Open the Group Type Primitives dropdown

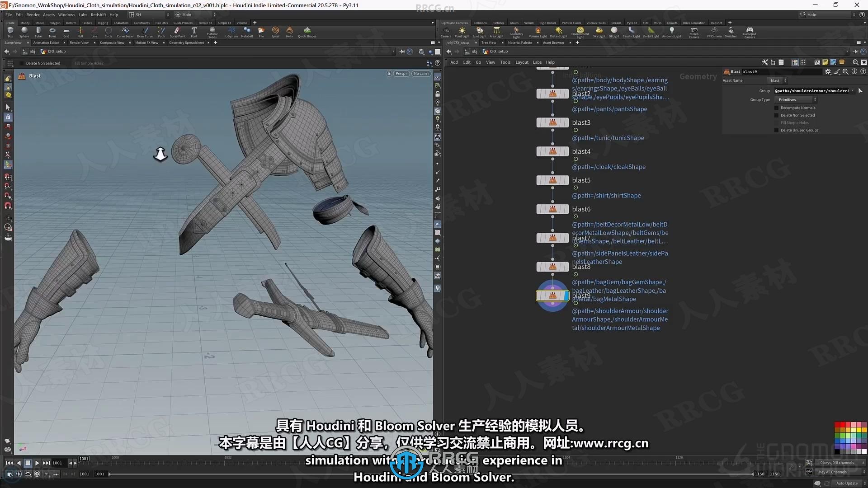coord(796,100)
